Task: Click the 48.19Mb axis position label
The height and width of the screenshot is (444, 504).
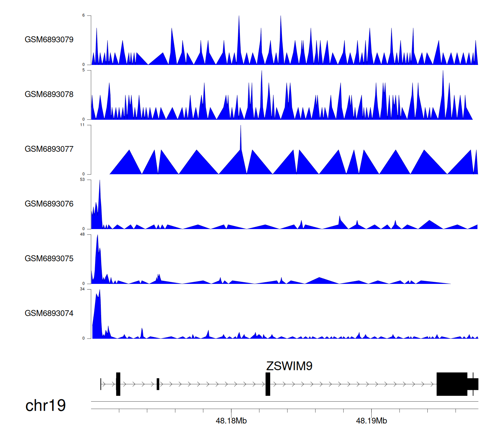Action: click(371, 421)
